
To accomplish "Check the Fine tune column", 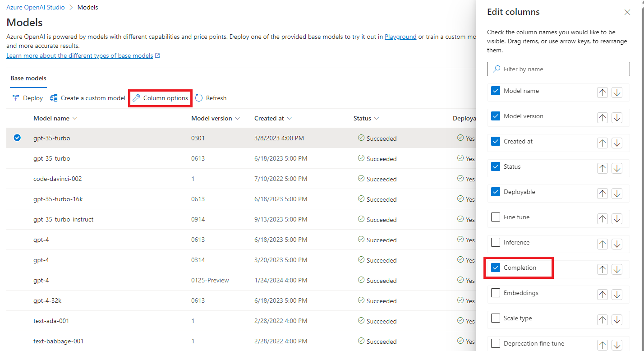I will coord(496,217).
